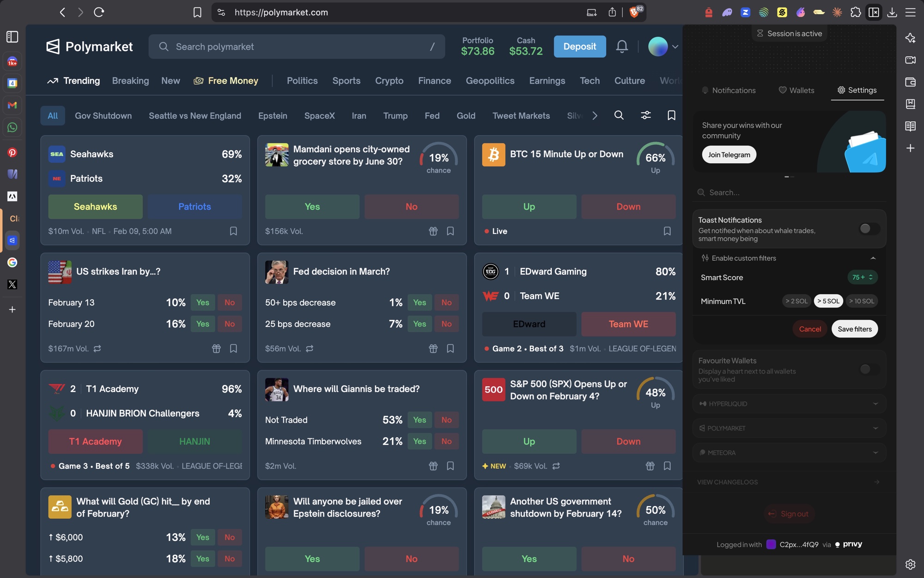Switch to the Notifications tab
Image resolution: width=924 pixels, height=578 pixels.
[x=729, y=90]
